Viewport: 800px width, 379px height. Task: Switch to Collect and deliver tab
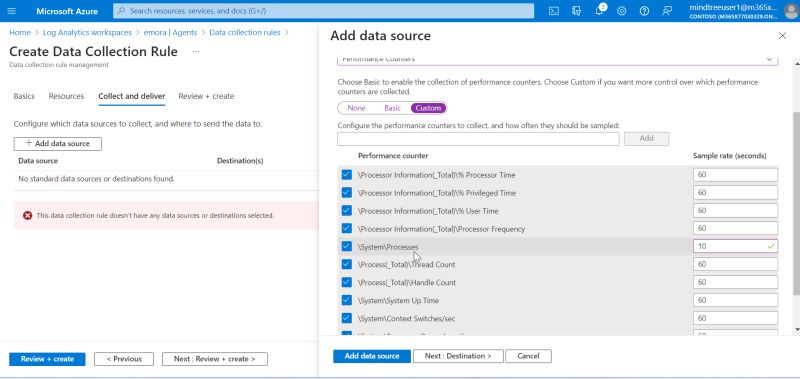[x=132, y=96]
